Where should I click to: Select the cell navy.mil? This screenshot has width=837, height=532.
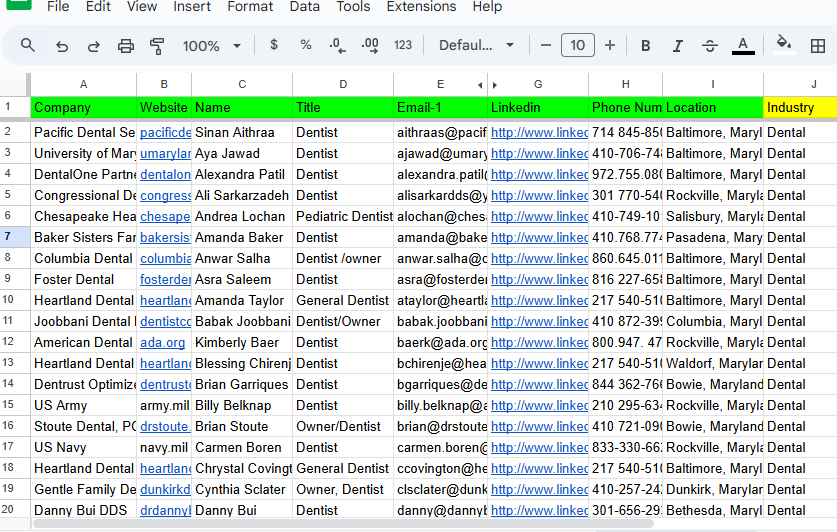pos(164,447)
